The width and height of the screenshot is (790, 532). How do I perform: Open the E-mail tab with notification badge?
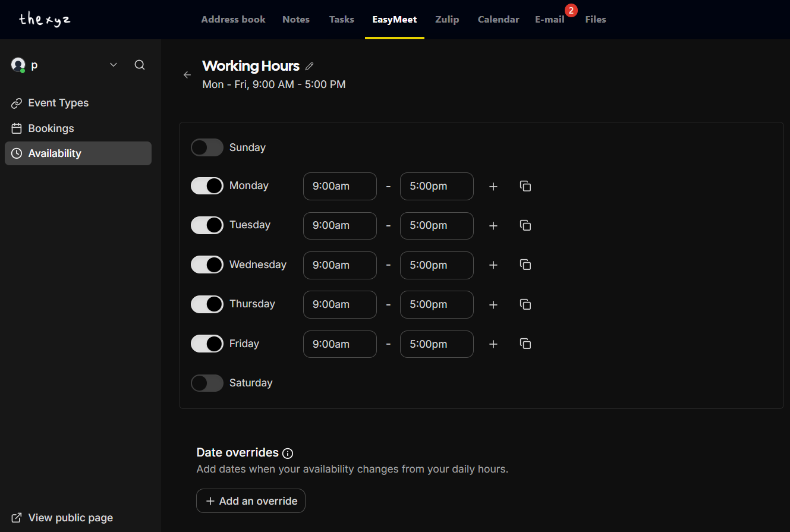click(x=550, y=19)
